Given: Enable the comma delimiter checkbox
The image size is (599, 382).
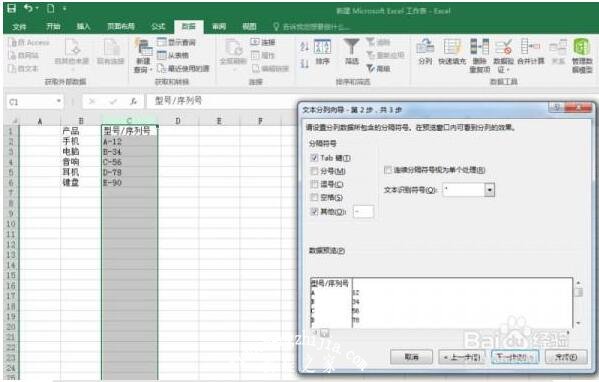Looking at the screenshot, I should [314, 185].
